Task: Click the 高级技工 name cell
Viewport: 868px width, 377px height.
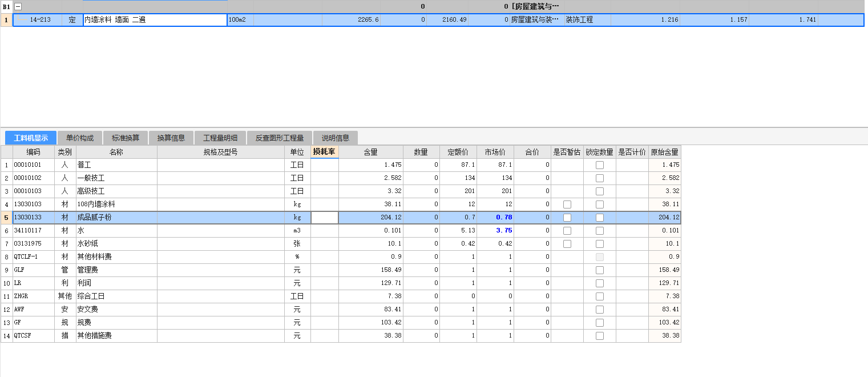Action: point(116,191)
